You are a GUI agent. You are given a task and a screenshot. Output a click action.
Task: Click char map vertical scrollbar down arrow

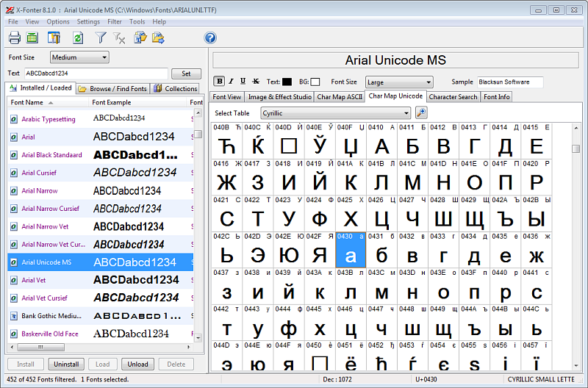576,366
